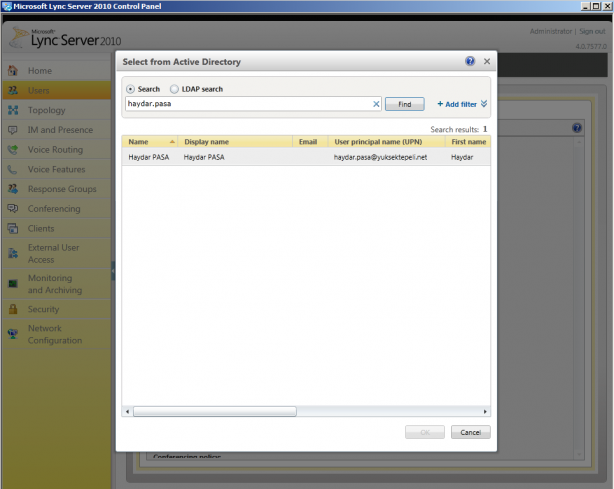
Task: Click the help icon in background panel
Action: 577,128
